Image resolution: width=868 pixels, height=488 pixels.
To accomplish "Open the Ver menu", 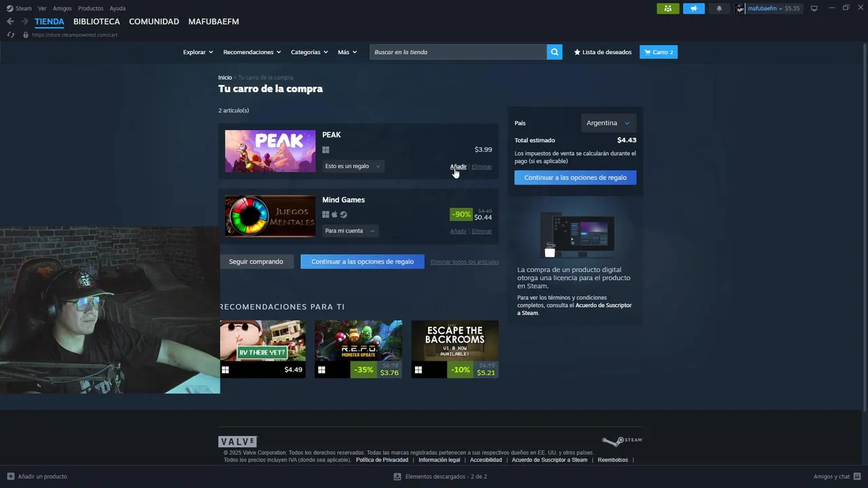I will coord(42,8).
